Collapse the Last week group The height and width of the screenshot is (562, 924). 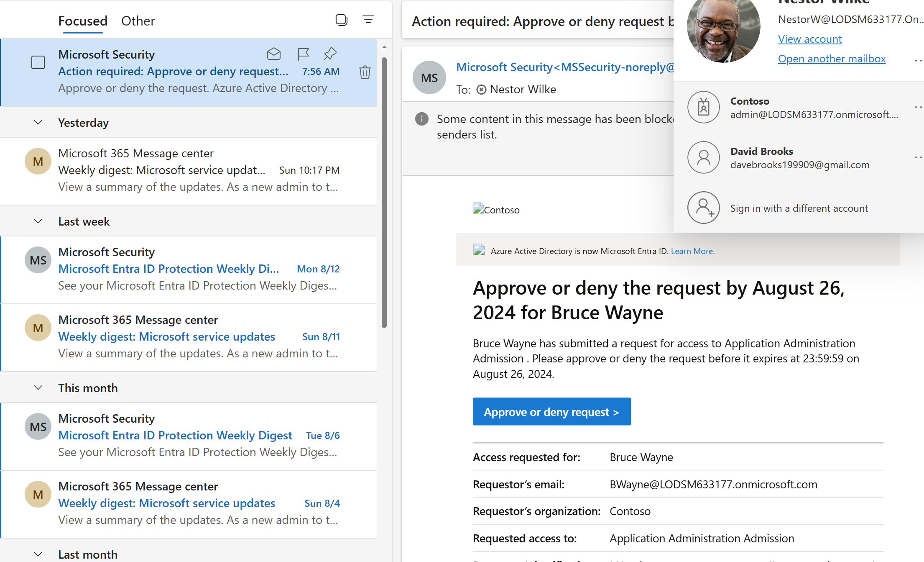coord(38,221)
